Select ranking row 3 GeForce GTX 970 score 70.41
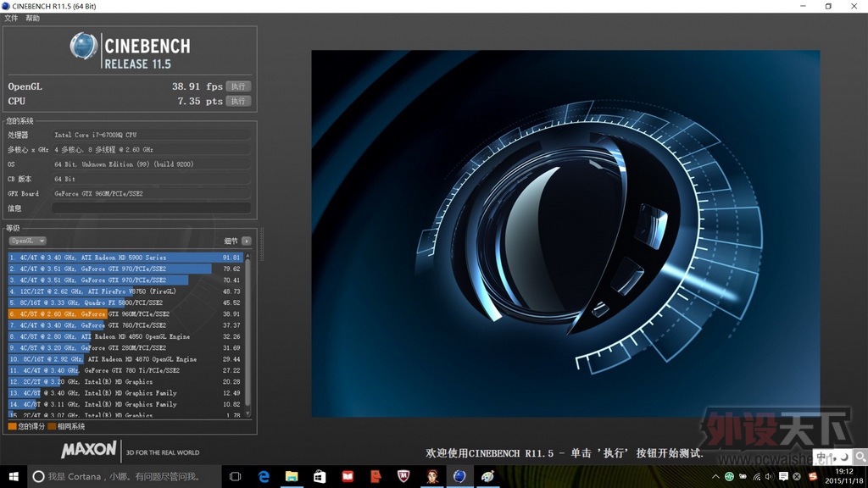This screenshot has width=868, height=488. click(125, 280)
